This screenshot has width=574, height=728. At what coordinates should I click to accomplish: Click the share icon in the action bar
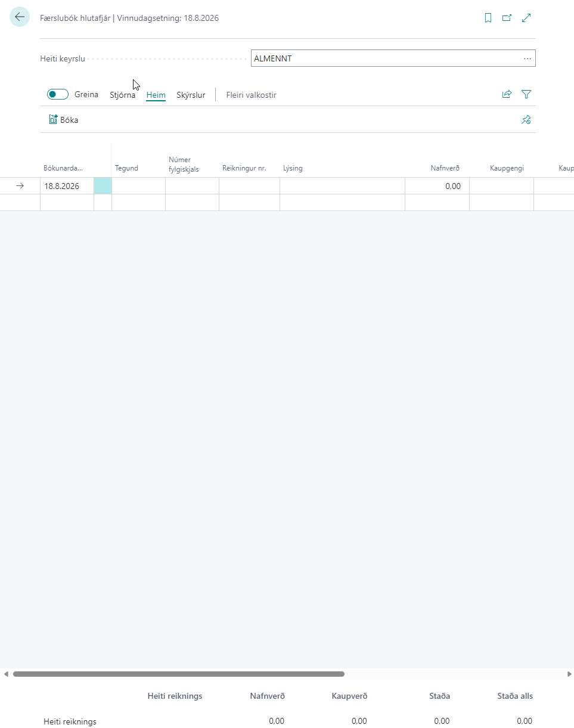pos(507,94)
